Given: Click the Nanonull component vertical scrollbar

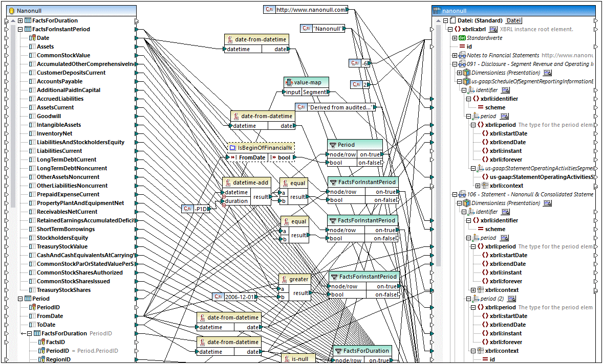Looking at the screenshot, I should (12, 153).
